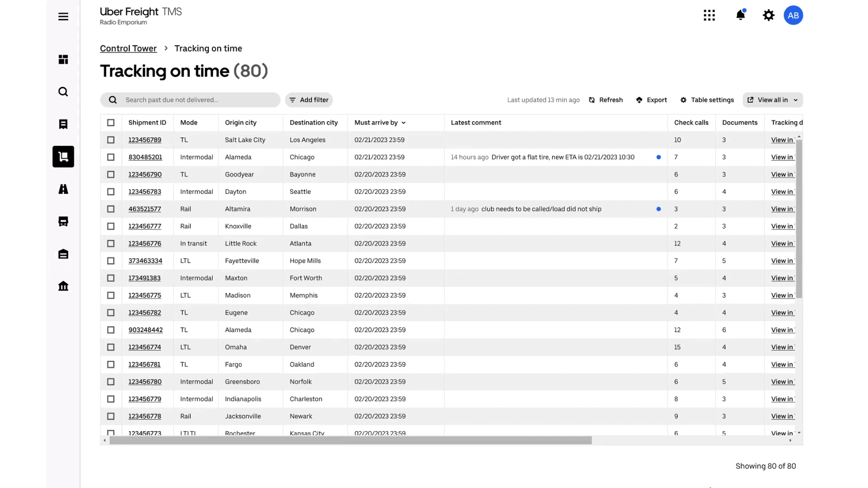Screen dimensions: 868x488
Task: Expand the Add filter dropdown
Action: (x=310, y=99)
